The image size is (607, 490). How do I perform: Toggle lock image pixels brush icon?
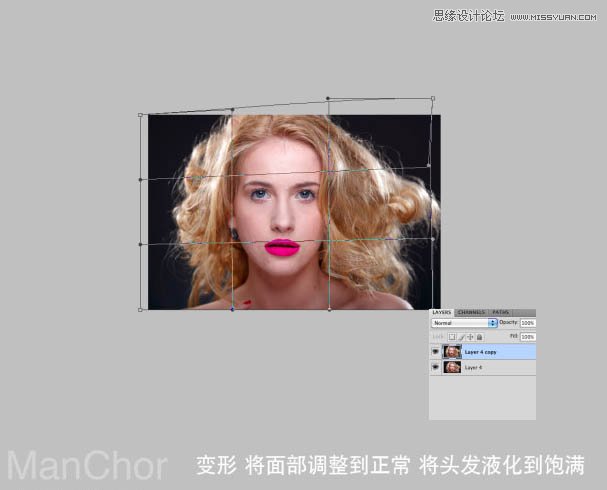tap(461, 337)
